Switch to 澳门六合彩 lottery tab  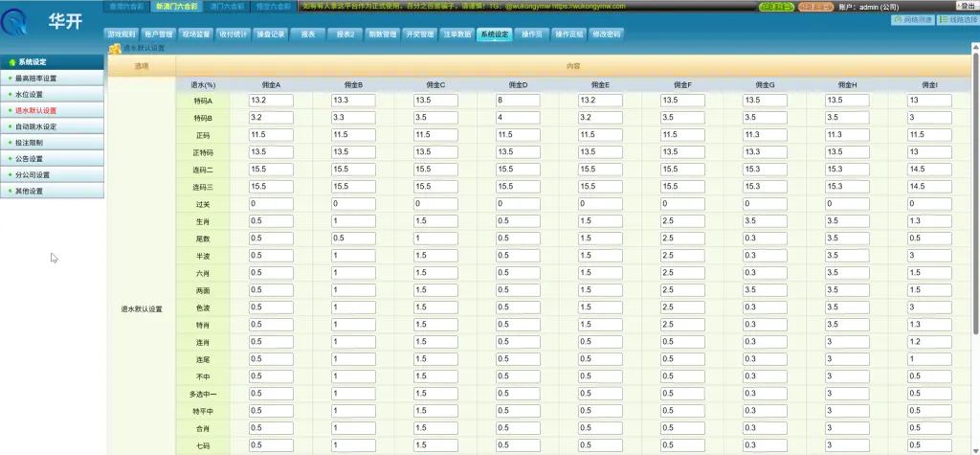click(x=227, y=7)
